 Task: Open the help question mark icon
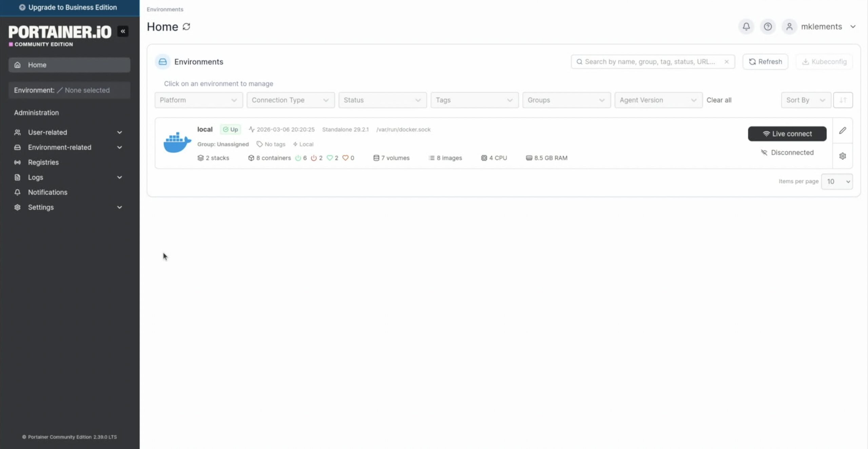(768, 26)
